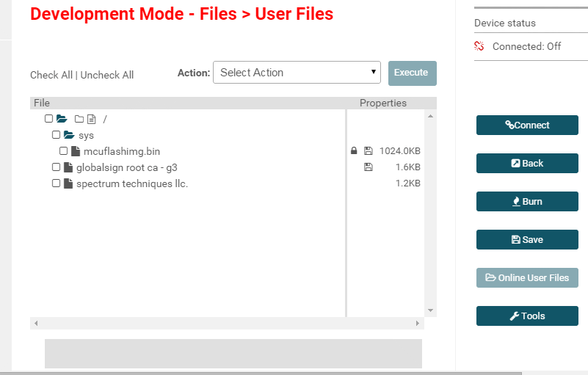Open the Tools button
This screenshot has height=375, width=588.
(x=527, y=316)
